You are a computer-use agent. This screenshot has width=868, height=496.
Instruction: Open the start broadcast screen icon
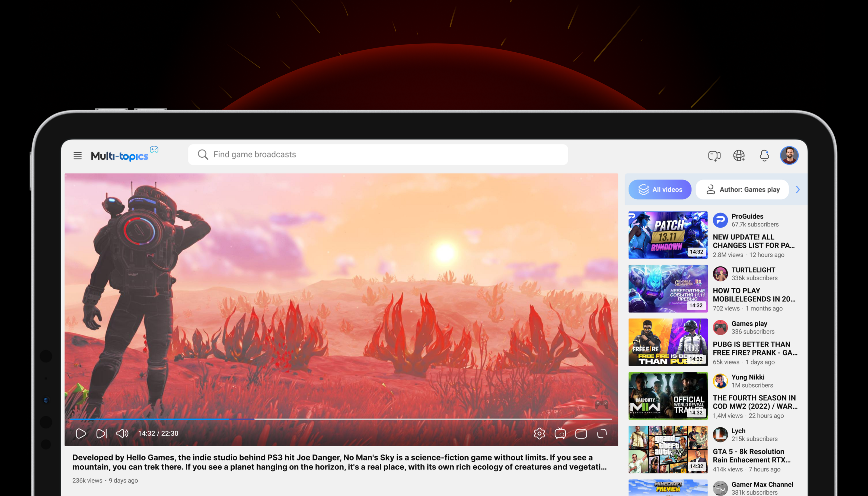click(x=714, y=156)
